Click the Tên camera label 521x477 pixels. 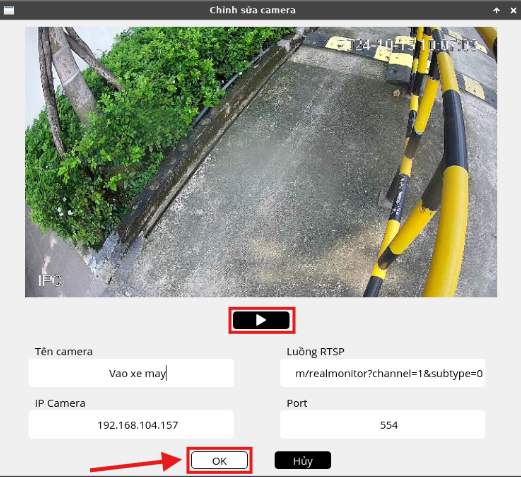(64, 352)
